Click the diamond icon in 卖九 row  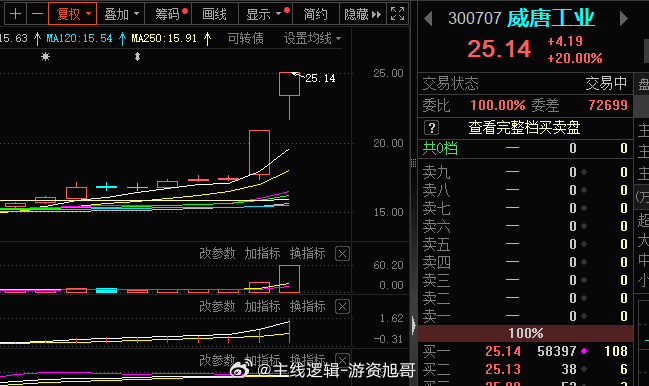[584, 172]
